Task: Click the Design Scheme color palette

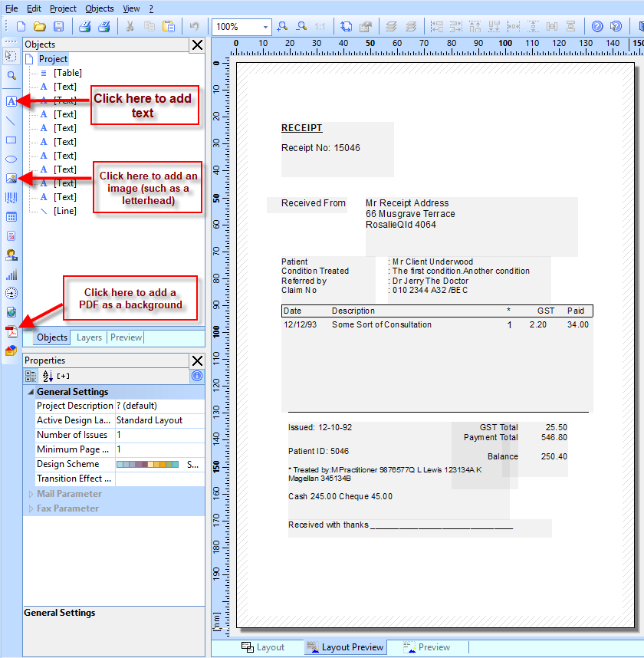Action: pyautogui.click(x=147, y=465)
